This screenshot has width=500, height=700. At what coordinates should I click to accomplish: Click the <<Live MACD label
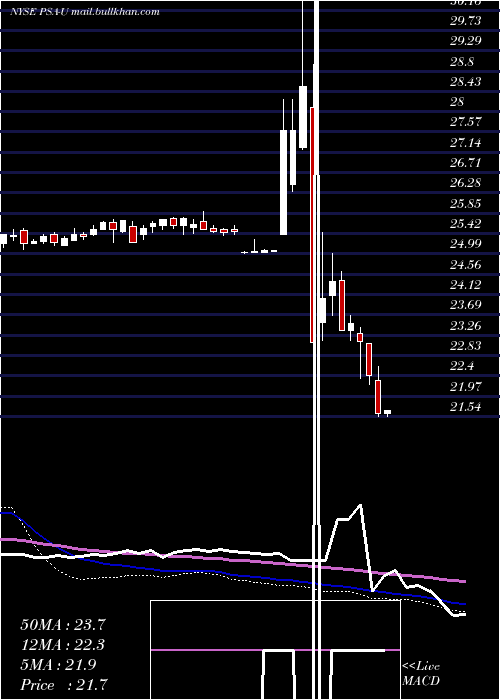click(421, 673)
